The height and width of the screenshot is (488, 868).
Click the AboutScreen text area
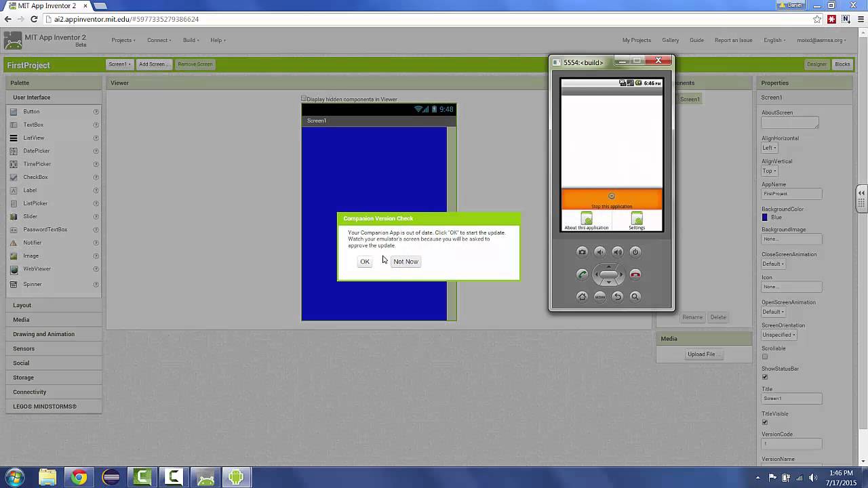pos(790,123)
